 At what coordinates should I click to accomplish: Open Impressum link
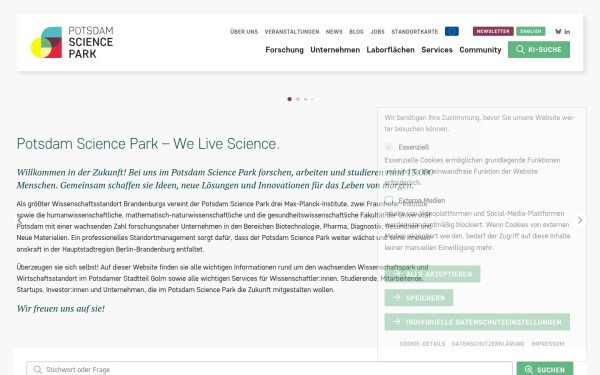coord(548,344)
